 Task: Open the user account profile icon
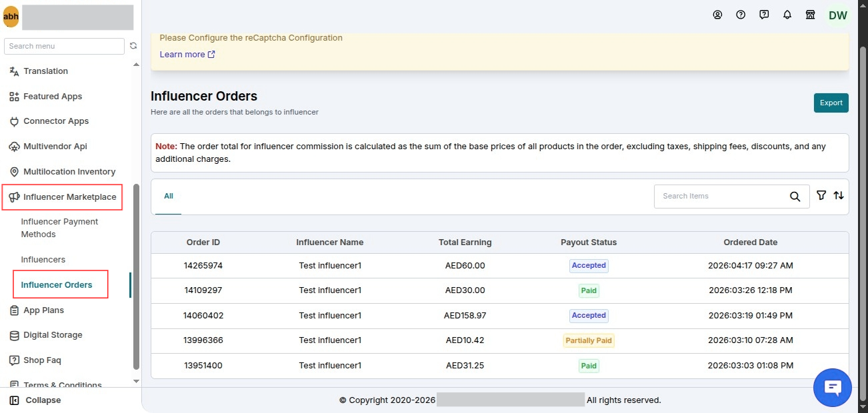(717, 15)
